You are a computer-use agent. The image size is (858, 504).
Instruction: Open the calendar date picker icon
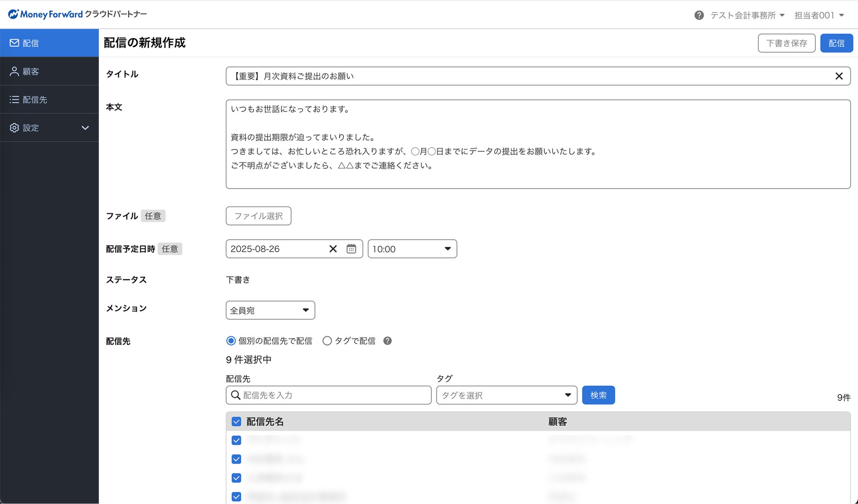(x=351, y=249)
